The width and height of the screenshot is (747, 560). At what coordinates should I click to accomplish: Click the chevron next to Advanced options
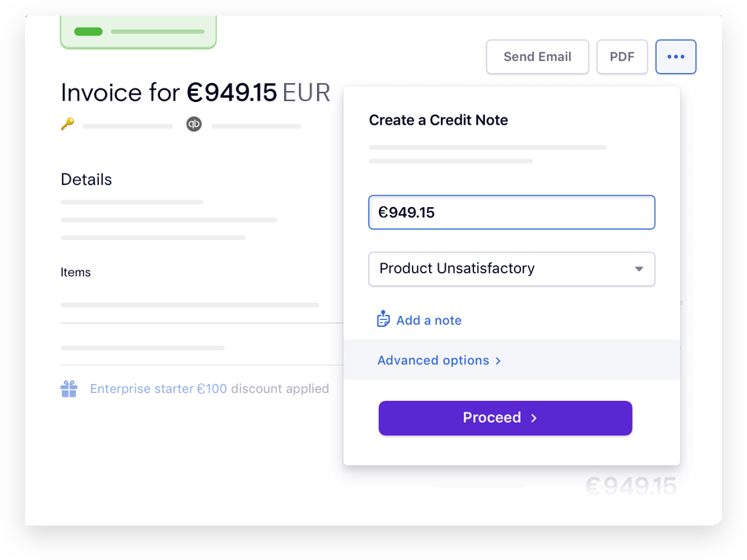(498, 361)
